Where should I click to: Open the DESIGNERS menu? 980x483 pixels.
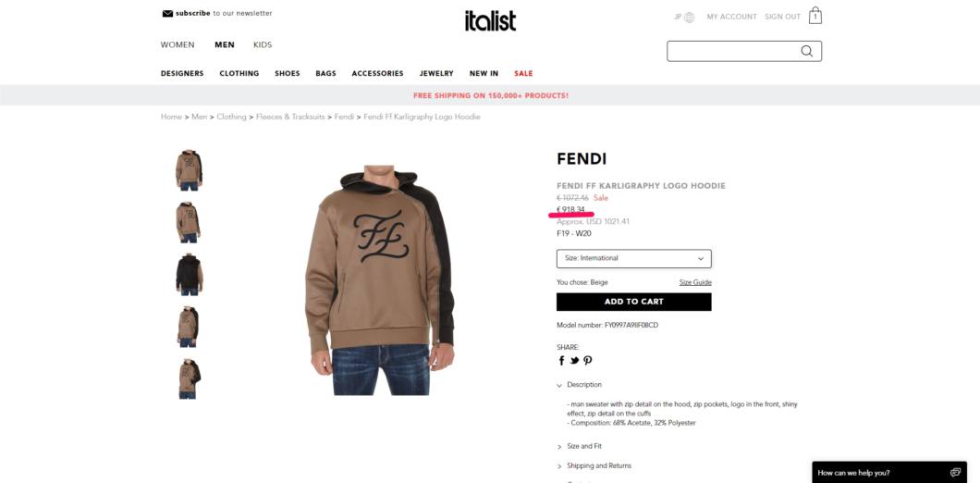182,73
